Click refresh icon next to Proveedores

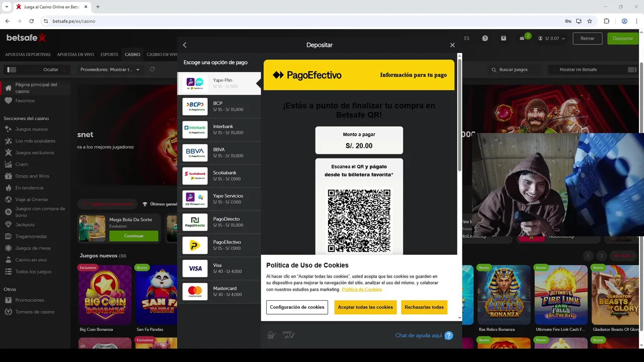pyautogui.click(x=152, y=69)
